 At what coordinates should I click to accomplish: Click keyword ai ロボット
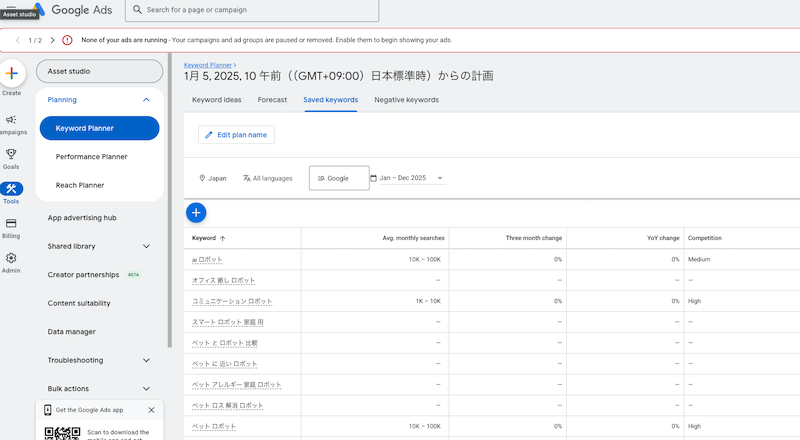[x=207, y=259]
